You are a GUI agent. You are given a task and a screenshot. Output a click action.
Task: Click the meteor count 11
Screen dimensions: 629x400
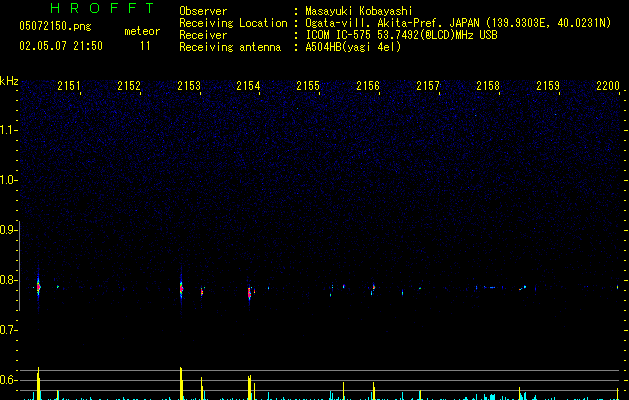[x=145, y=46]
